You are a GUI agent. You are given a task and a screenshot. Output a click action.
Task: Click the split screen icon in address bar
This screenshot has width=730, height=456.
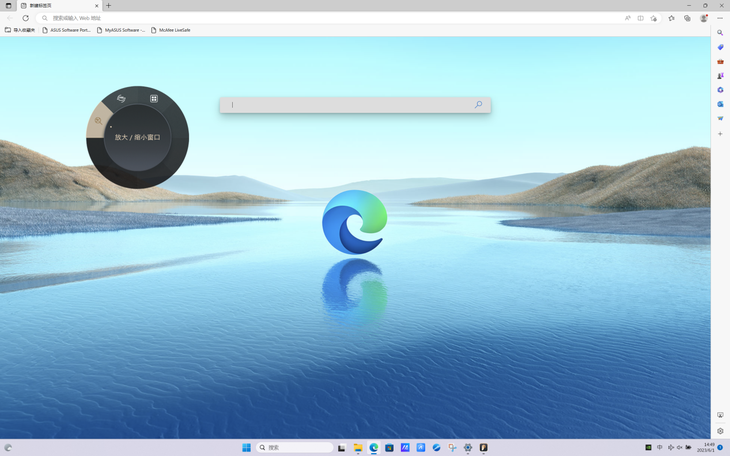click(x=640, y=18)
